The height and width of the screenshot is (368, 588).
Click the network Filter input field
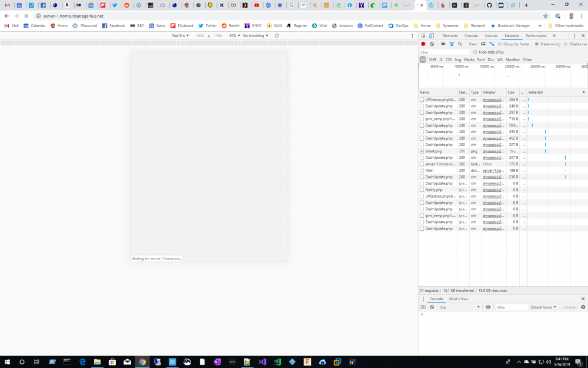(x=445, y=52)
